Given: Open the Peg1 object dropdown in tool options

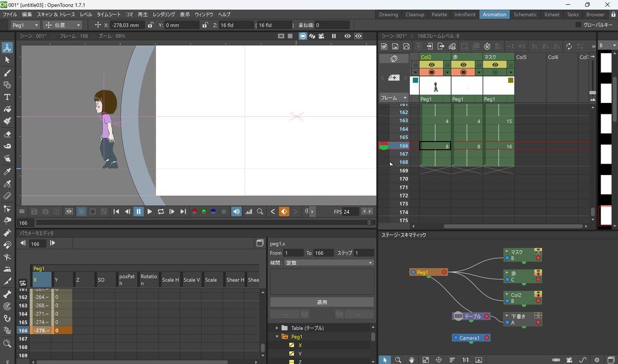Looking at the screenshot, I should [25, 25].
